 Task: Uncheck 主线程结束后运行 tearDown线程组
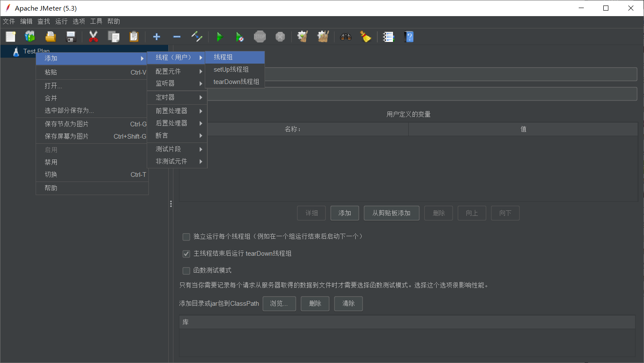186,254
